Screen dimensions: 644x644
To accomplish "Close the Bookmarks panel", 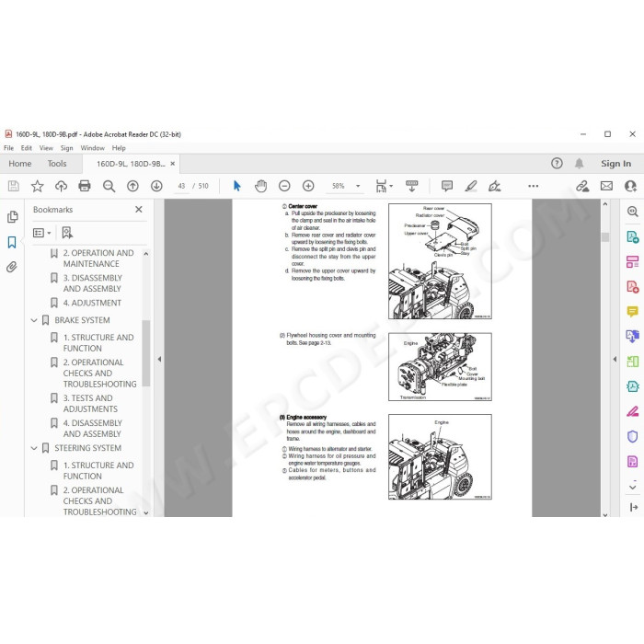I will [x=139, y=210].
